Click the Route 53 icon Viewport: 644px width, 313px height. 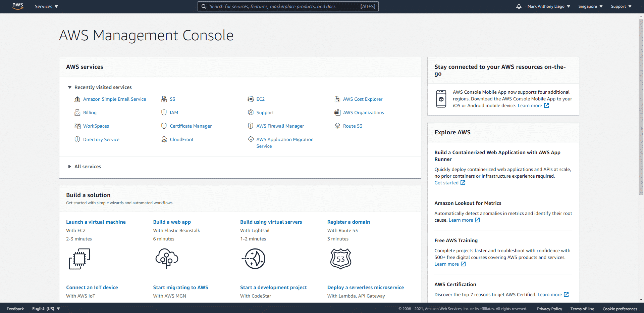pyautogui.click(x=337, y=126)
